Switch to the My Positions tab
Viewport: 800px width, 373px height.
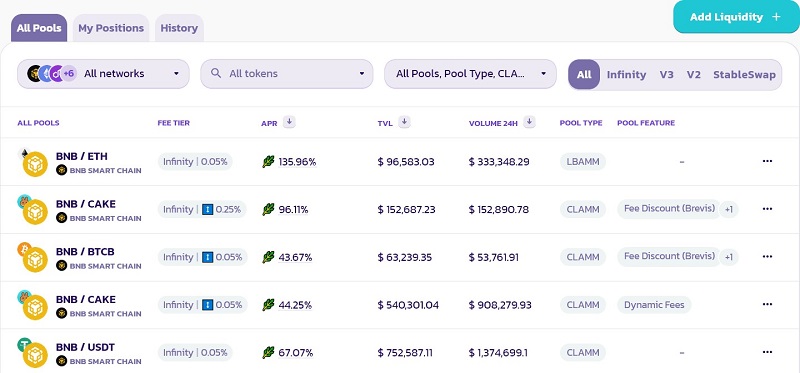pos(111,28)
